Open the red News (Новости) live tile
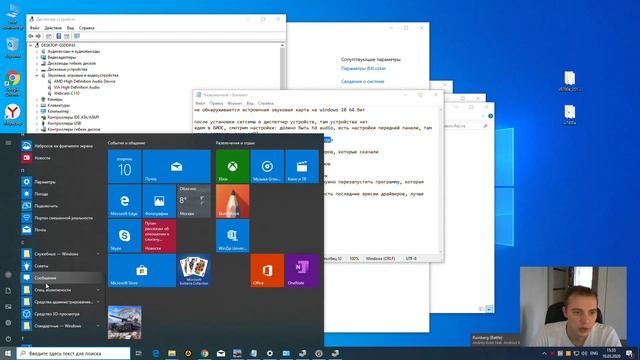Viewport: 640px width, 360px height. tap(159, 236)
